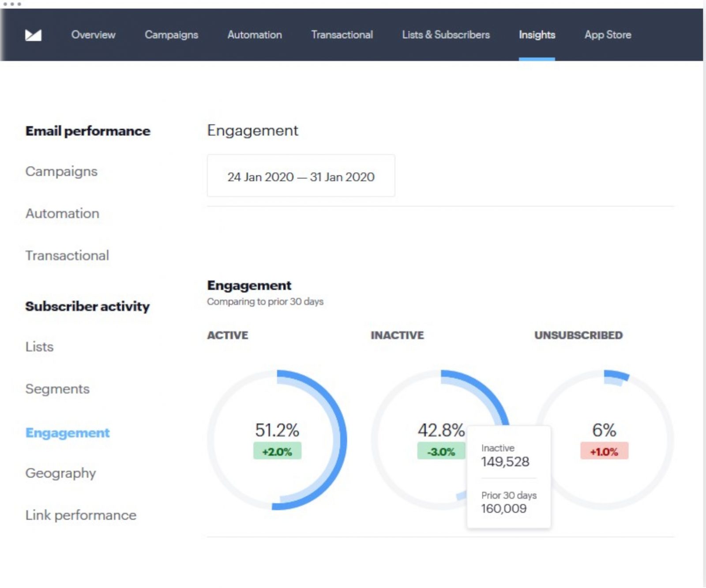706x588 pixels.
Task: Select the Automation top navigation item
Action: tap(255, 35)
